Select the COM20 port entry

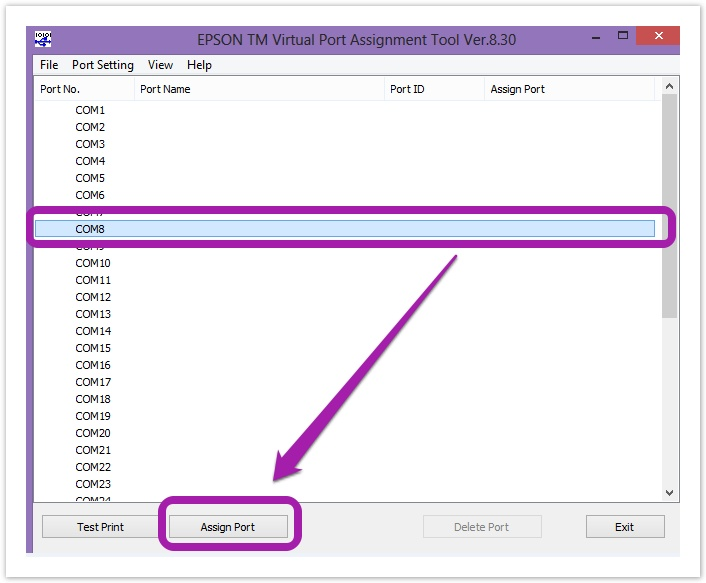coord(93,433)
